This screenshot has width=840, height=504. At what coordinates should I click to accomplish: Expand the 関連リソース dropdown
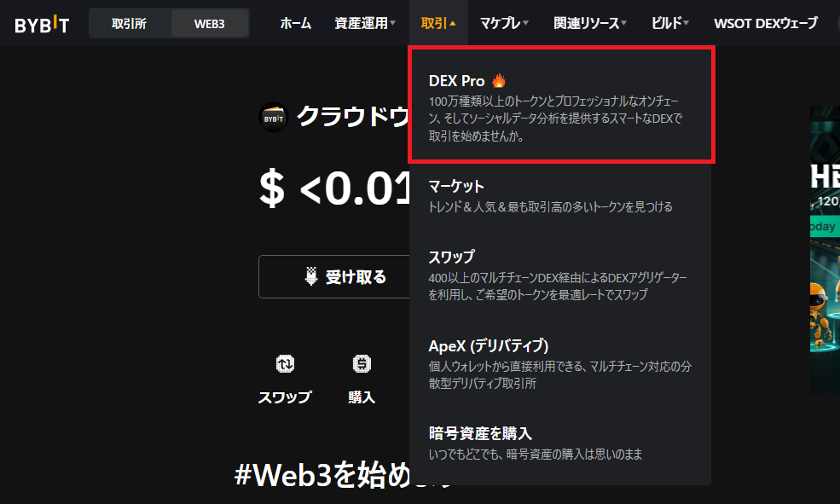[590, 23]
